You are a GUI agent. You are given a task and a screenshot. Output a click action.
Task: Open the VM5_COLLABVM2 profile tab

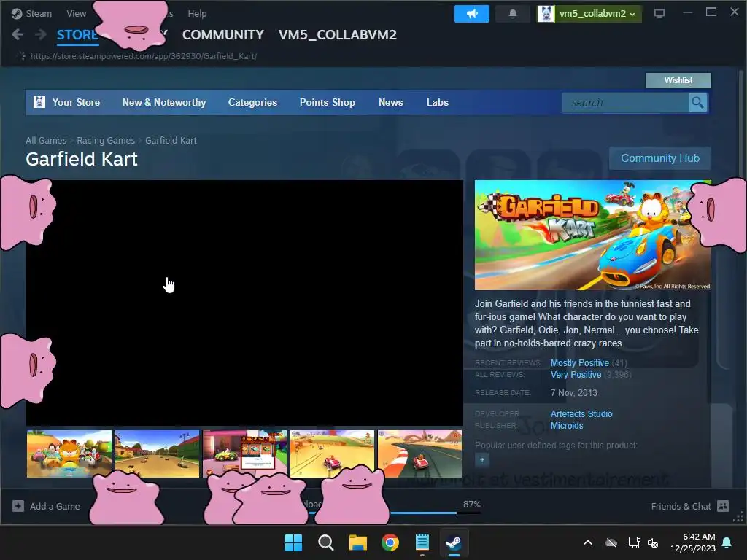(x=337, y=35)
